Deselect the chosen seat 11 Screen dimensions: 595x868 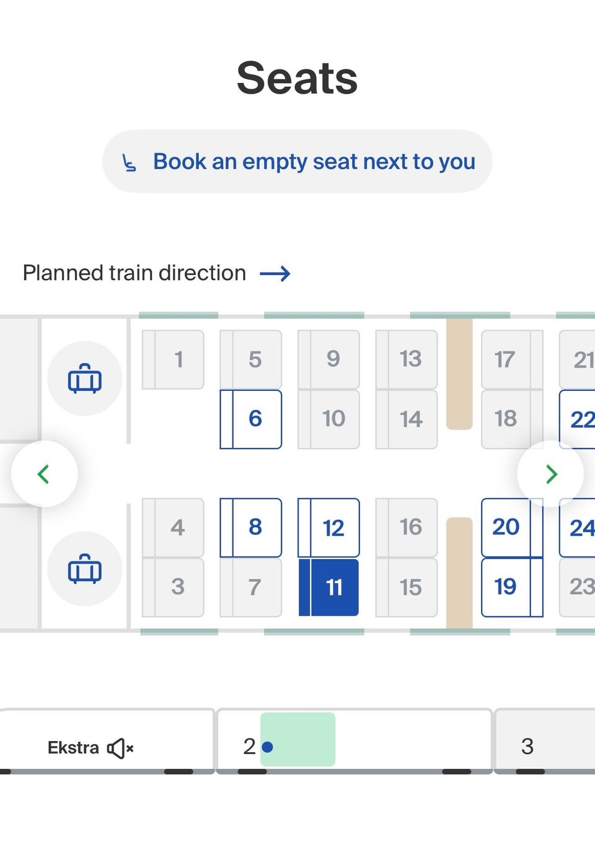tap(329, 587)
